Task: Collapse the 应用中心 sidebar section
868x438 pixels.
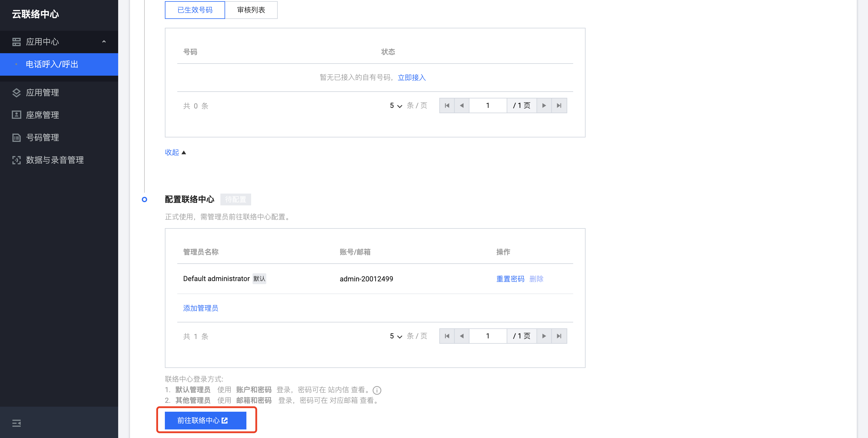Action: click(104, 41)
